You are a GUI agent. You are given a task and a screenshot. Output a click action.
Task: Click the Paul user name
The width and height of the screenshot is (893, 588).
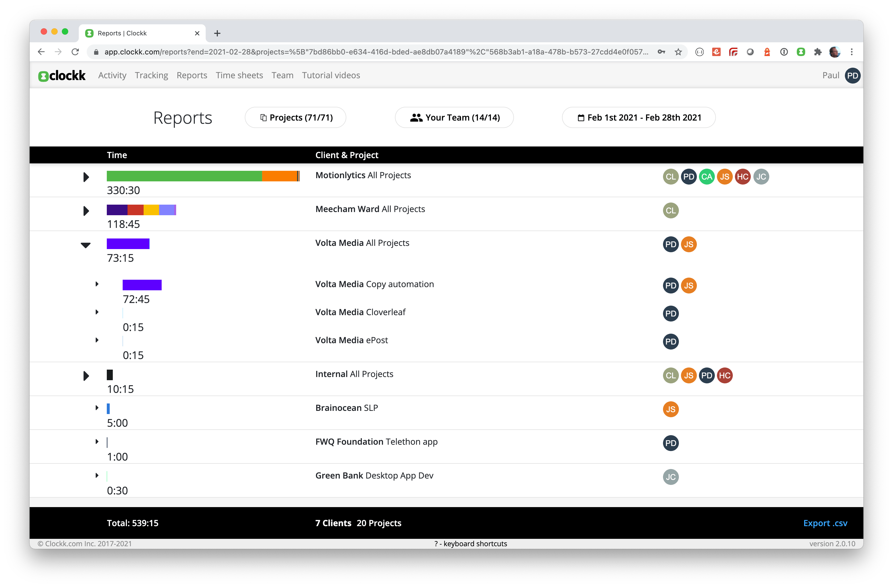pos(831,75)
